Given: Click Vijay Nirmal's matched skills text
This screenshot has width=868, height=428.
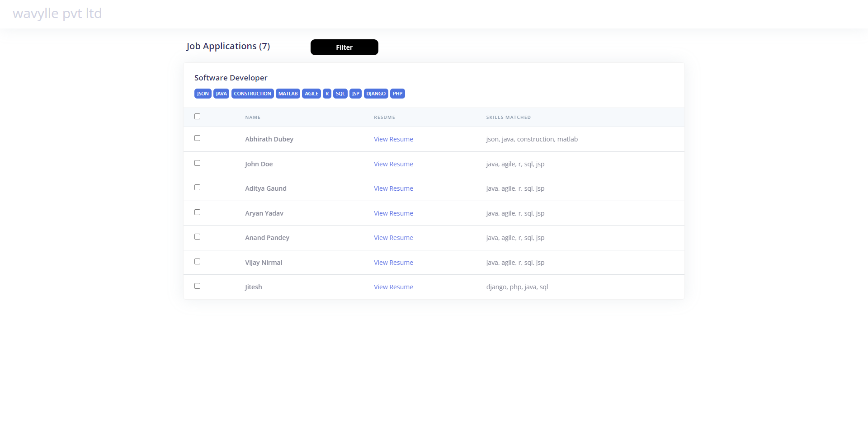Looking at the screenshot, I should [515, 263].
